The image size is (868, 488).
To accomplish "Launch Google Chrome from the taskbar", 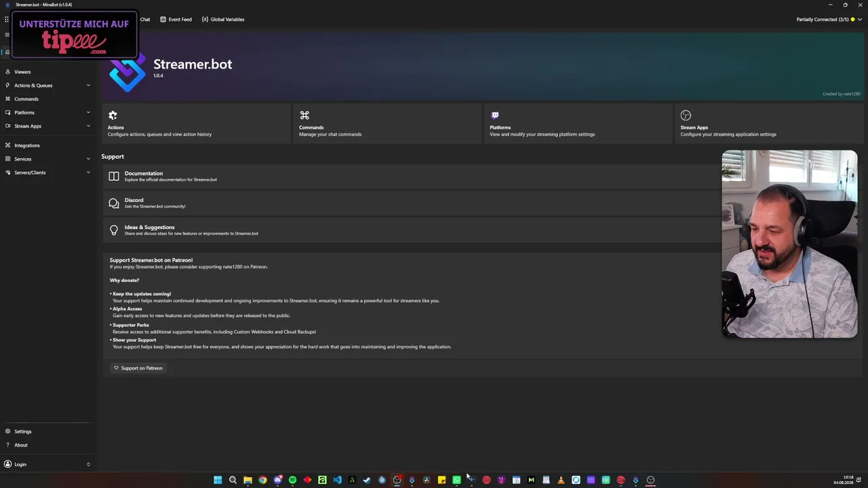I will [262, 480].
